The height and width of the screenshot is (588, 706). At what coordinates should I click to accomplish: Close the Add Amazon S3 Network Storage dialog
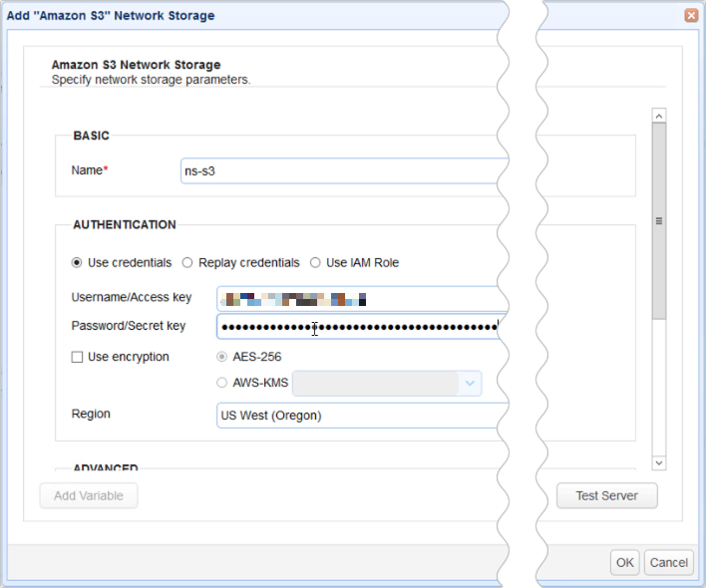point(690,16)
